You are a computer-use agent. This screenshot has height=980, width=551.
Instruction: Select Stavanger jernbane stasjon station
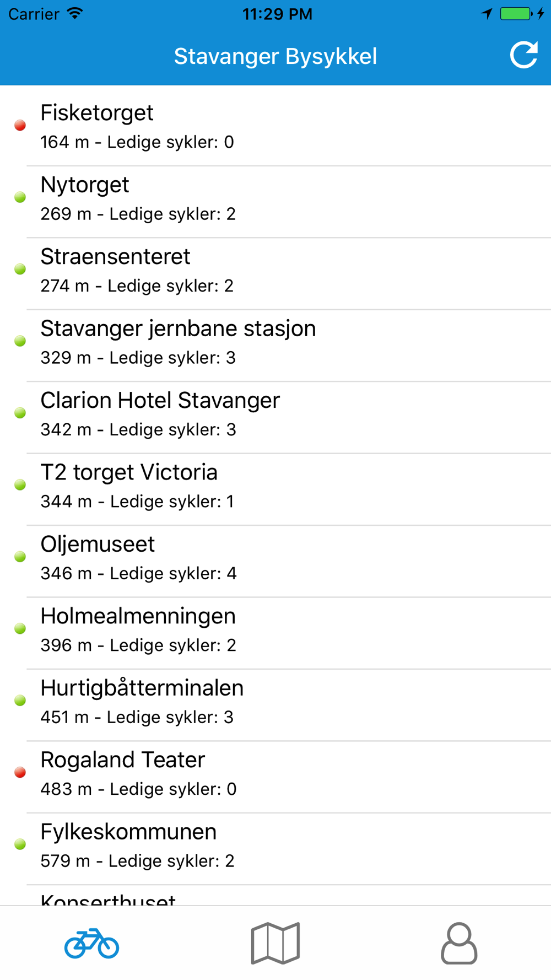coord(275,342)
